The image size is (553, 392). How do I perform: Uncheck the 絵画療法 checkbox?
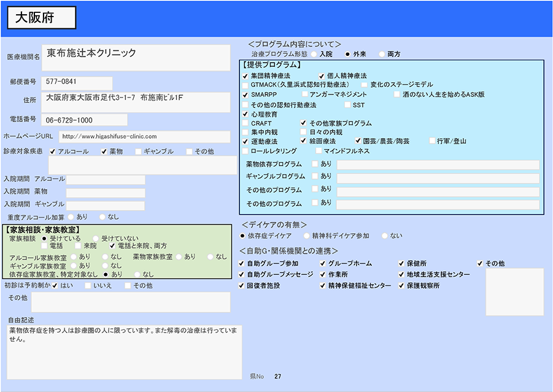[304, 141]
